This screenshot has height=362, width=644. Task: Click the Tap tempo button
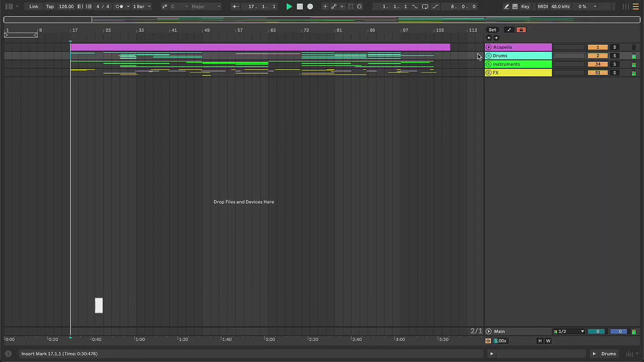[x=50, y=7]
